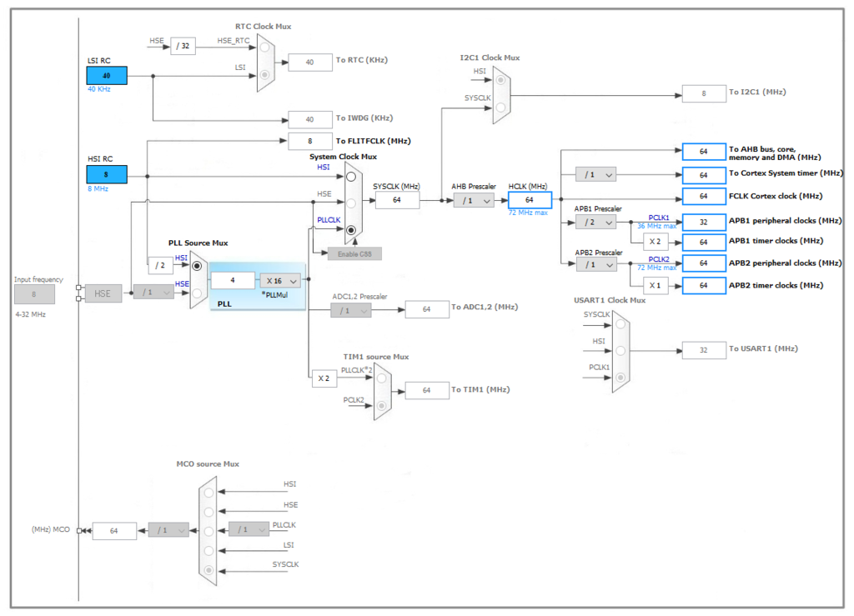Click the /32 divider block feeding HSE_RTC
This screenshot has height=616, width=854.
183,46
